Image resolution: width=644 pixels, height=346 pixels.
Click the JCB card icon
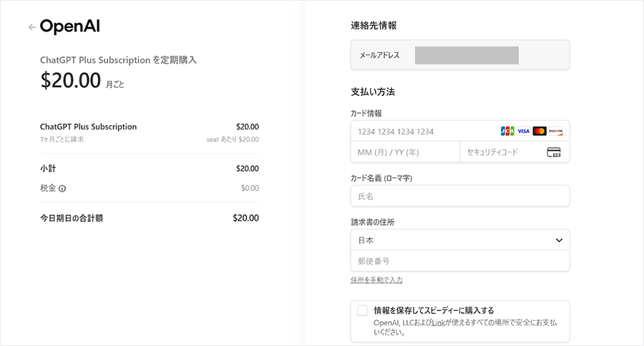507,131
